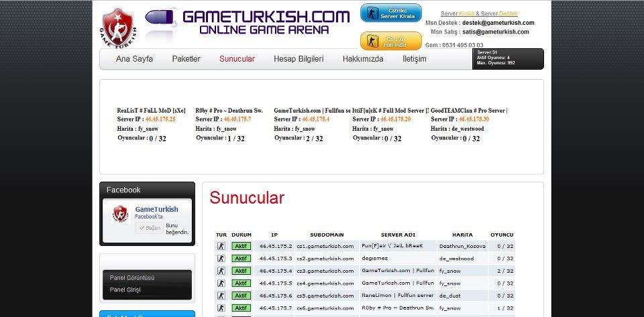The image size is (644, 317).
Task: Navigate to İletişim in the navigation bar
Action: (414, 59)
